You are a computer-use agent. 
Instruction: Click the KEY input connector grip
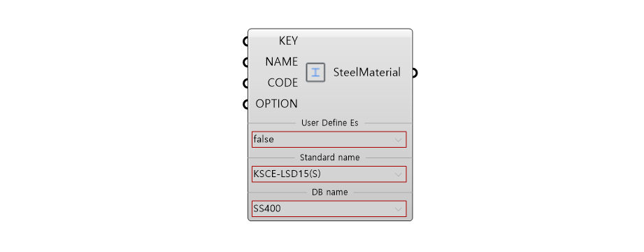245,41
